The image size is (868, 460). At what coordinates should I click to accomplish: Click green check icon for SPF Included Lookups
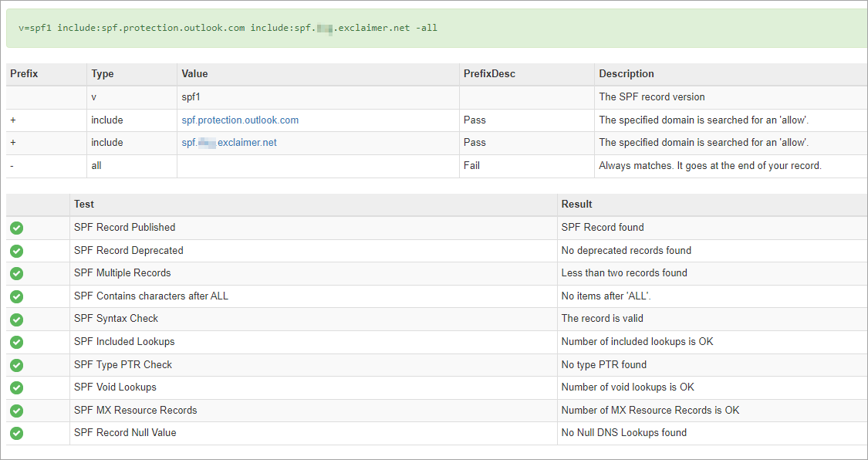coord(17,342)
